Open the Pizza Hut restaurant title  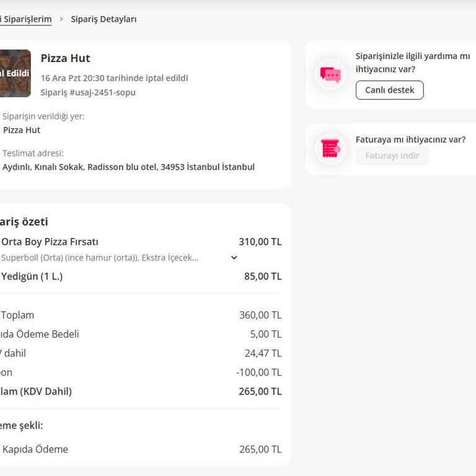click(x=66, y=58)
